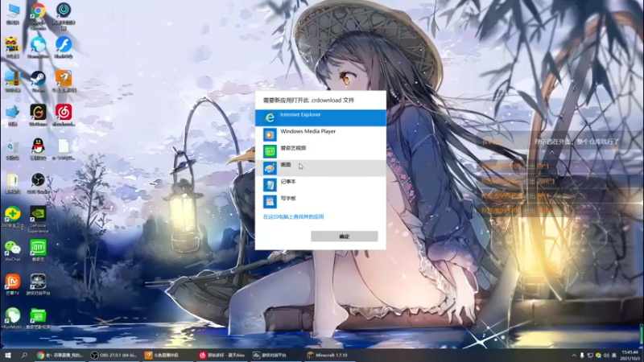Click the Notepad icon in the dialog
644x362 pixels.
(270, 185)
